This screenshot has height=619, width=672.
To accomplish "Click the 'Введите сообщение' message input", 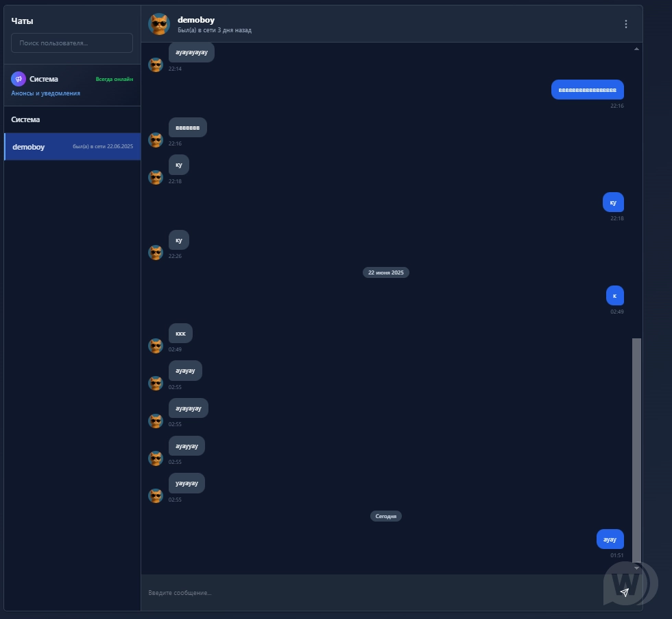I will point(370,592).
